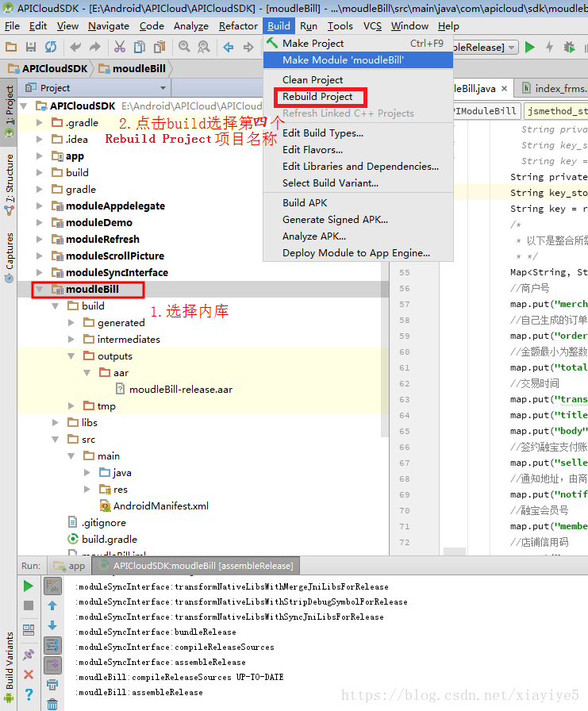Image resolution: width=588 pixels, height=711 pixels.
Task: Click moudleBill breadcrumb
Action: coord(133,69)
